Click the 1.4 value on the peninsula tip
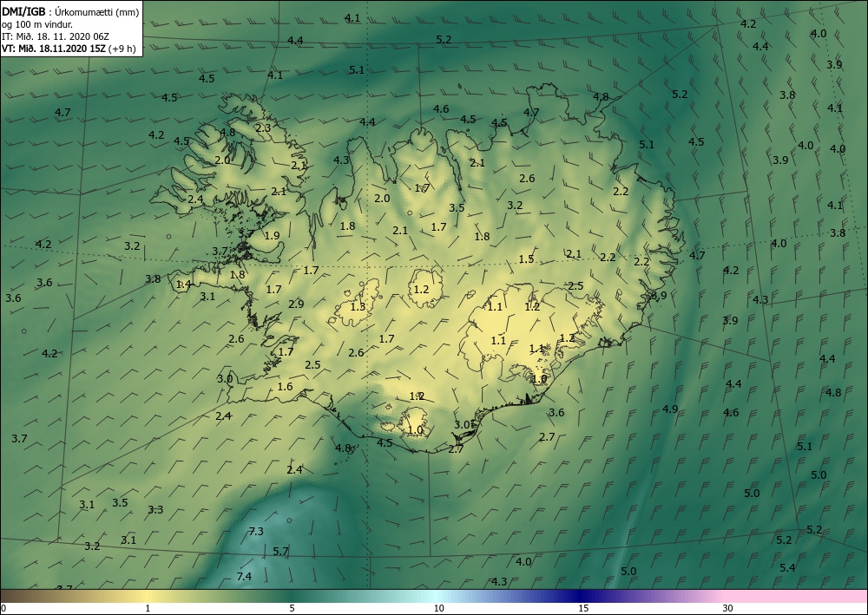Viewport: 868px width, 615px height. tap(183, 285)
